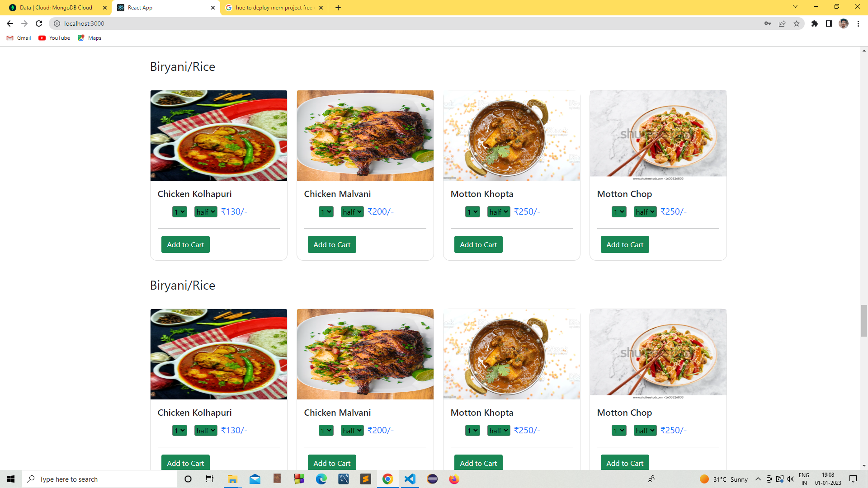Open Firefox from the taskbar
Image resolution: width=868 pixels, height=488 pixels.
tap(454, 479)
